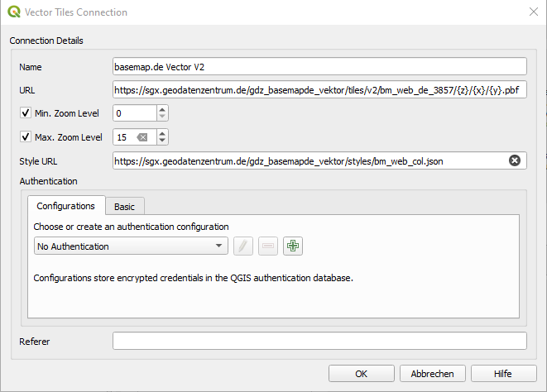Click into the URL field
This screenshot has width=547, height=392.
coord(319,89)
